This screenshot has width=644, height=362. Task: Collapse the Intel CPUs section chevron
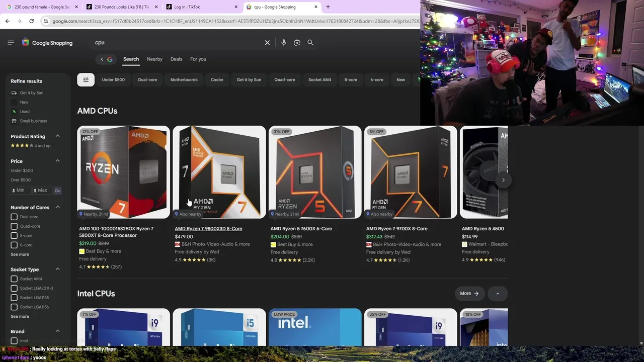click(x=497, y=294)
